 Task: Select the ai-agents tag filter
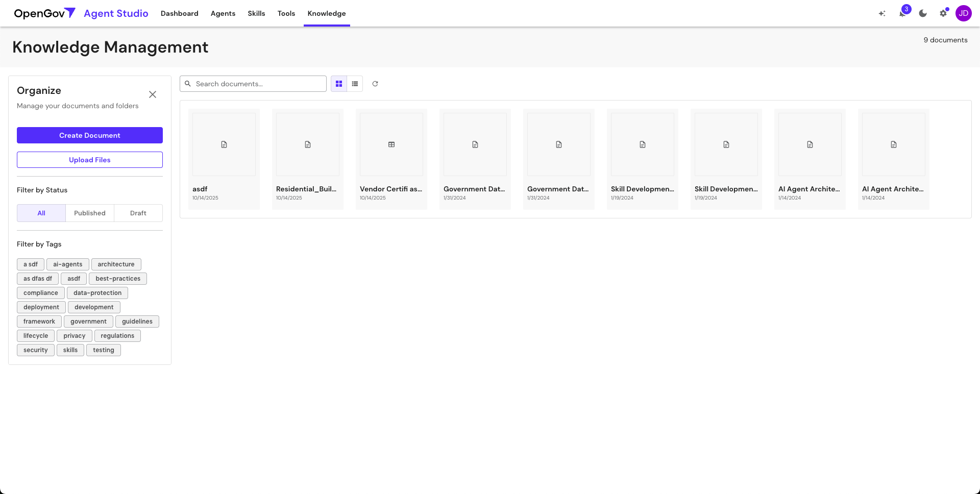click(67, 264)
